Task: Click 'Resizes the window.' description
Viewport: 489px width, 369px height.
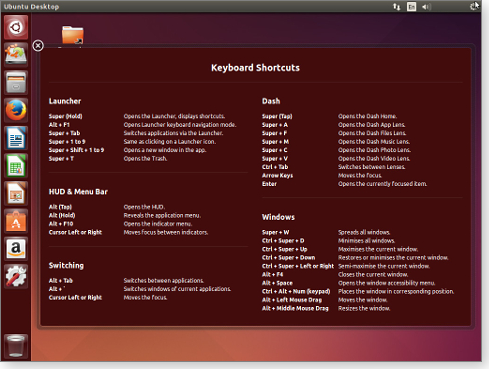Action: coord(364,308)
